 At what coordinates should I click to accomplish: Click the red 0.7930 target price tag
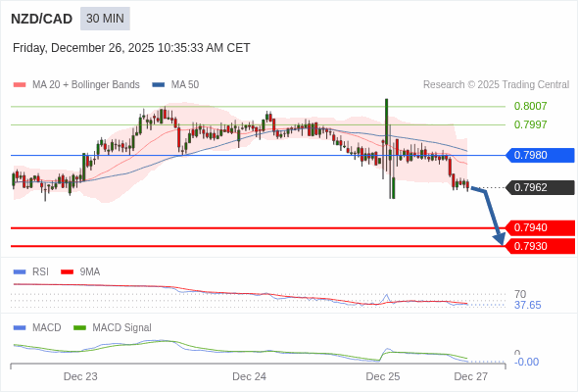[540, 246]
